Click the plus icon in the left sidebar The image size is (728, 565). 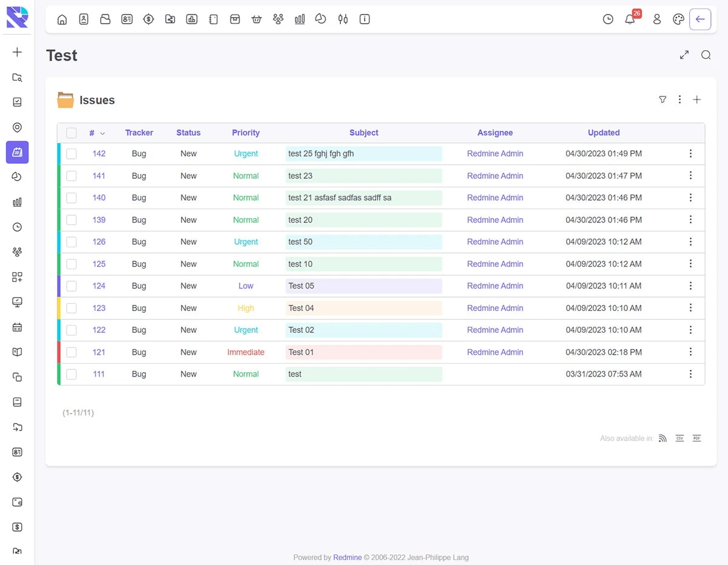[x=17, y=52]
